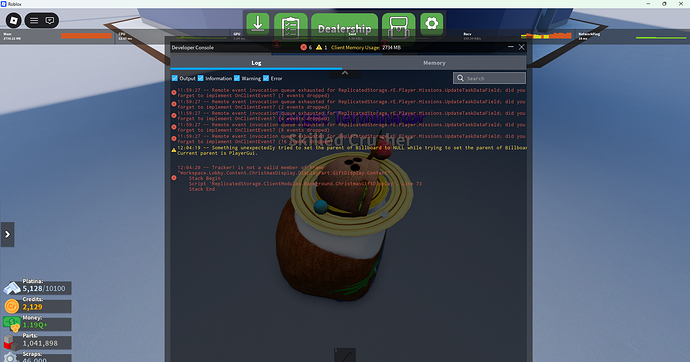Click the Parts cube icon
690x362 pixels.
click(x=10, y=342)
